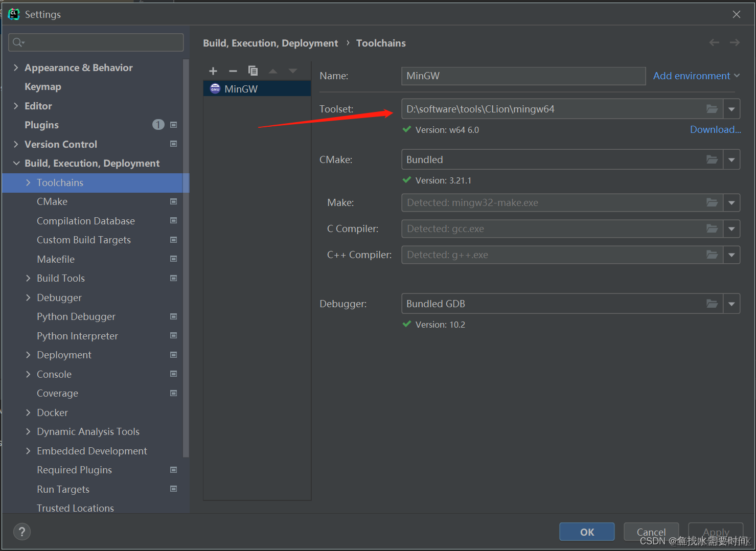Go back with the left arrow
This screenshot has height=551, width=756.
tap(714, 43)
